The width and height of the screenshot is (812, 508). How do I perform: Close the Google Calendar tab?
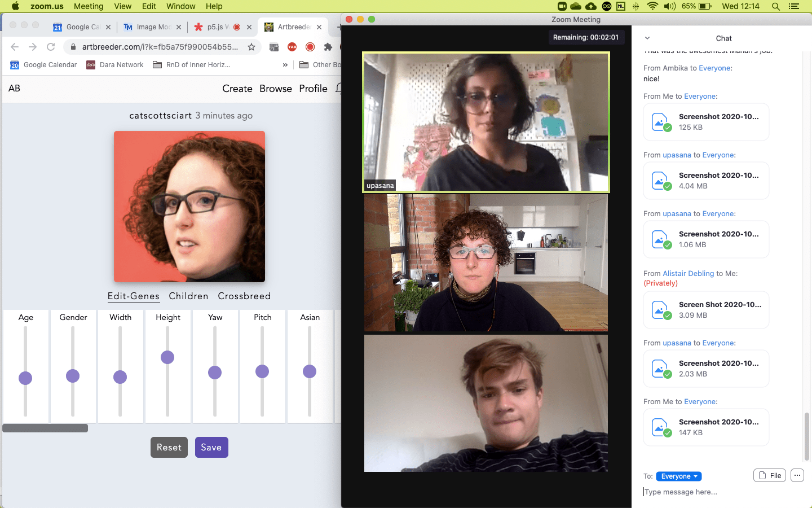coord(108,27)
